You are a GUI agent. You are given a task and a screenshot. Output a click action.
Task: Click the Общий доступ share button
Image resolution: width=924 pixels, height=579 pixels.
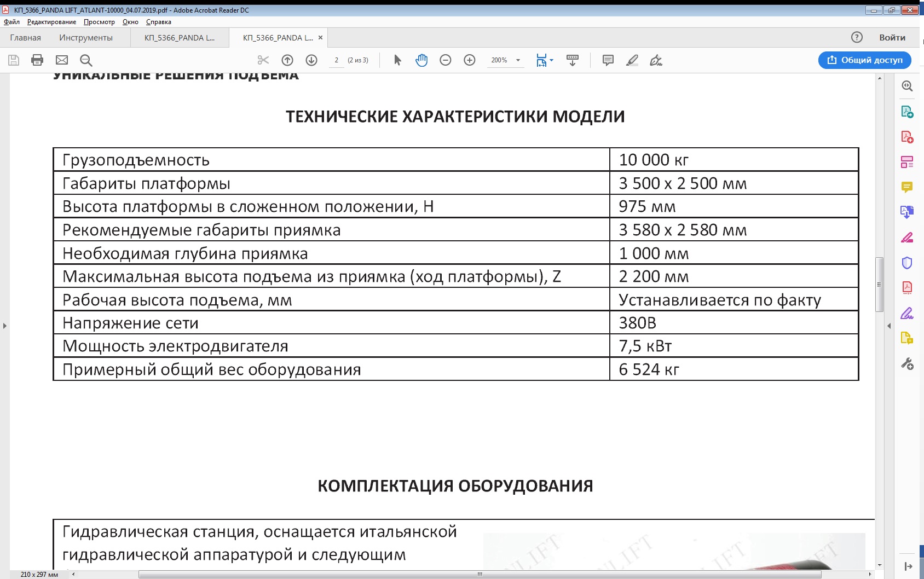tap(865, 60)
